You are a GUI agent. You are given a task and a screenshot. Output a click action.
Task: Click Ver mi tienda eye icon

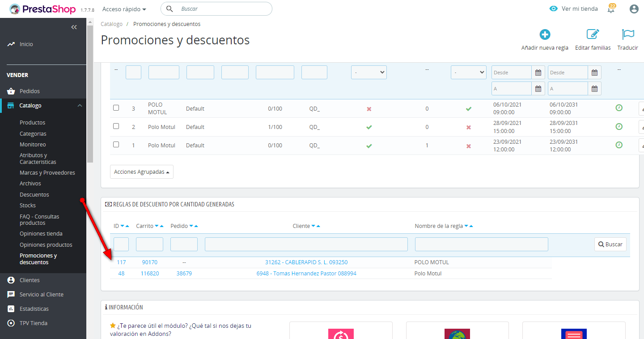point(554,9)
